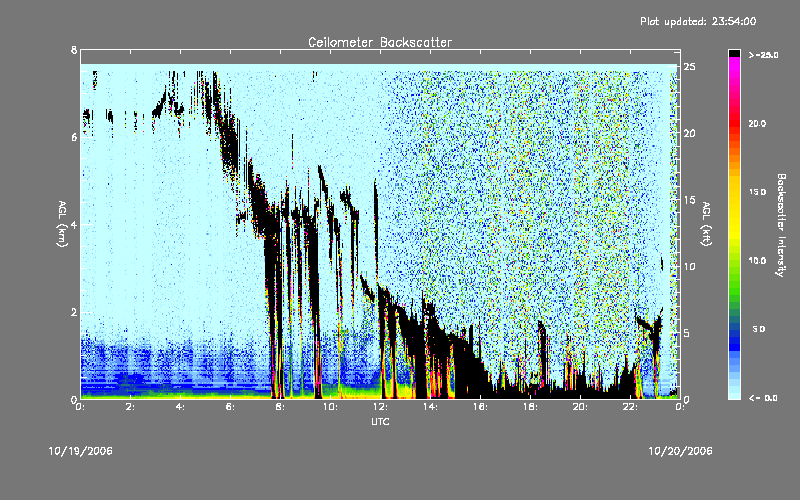
Task: Click the 6 tick on AGL (km) axis
Action: (x=74, y=137)
